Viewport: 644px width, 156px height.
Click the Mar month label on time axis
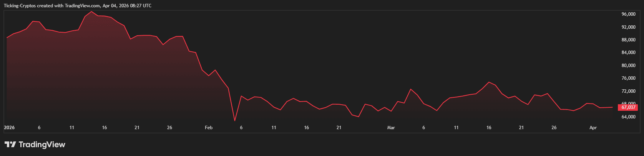tap(391, 128)
